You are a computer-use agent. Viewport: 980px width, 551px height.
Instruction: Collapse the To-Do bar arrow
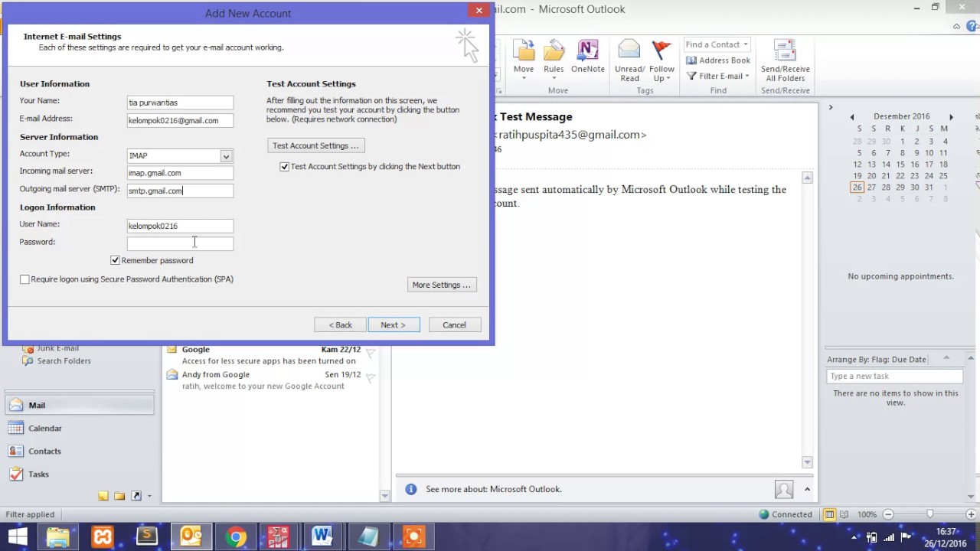[x=830, y=107]
